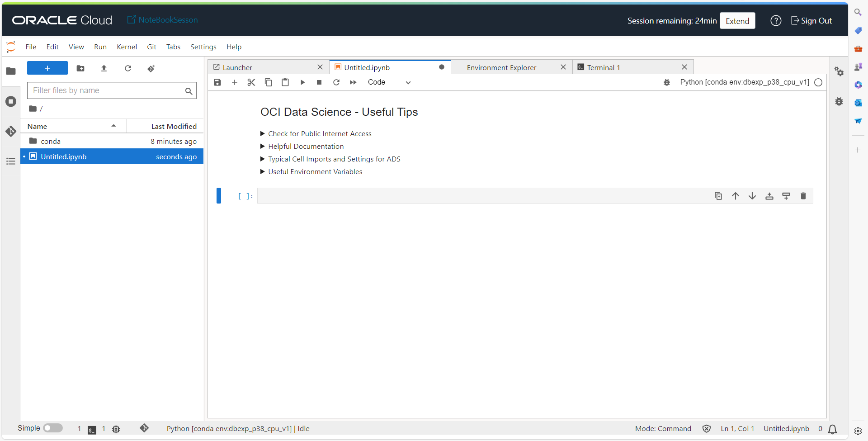The height and width of the screenshot is (441, 868).
Task: Open Running Terminals and Kernels sidebar panel
Action: pos(11,101)
